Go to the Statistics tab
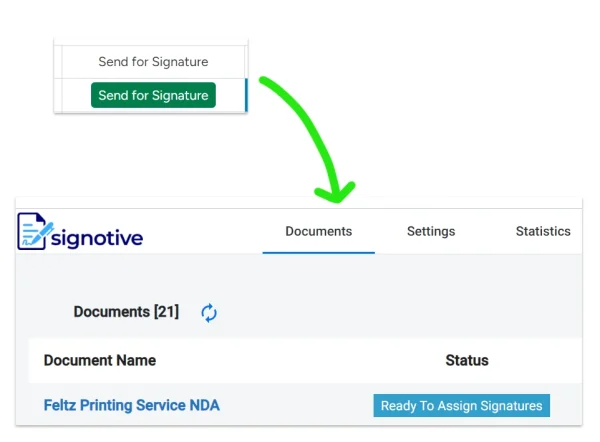 coord(542,231)
